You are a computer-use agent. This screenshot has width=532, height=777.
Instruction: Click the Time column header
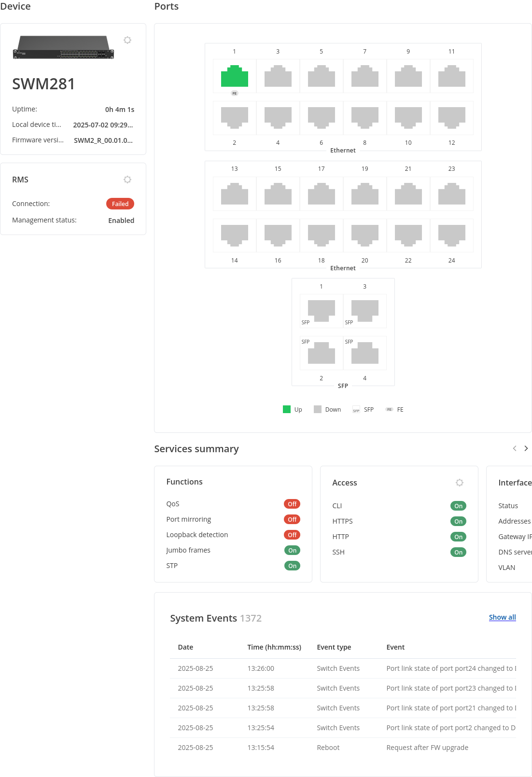[274, 647]
